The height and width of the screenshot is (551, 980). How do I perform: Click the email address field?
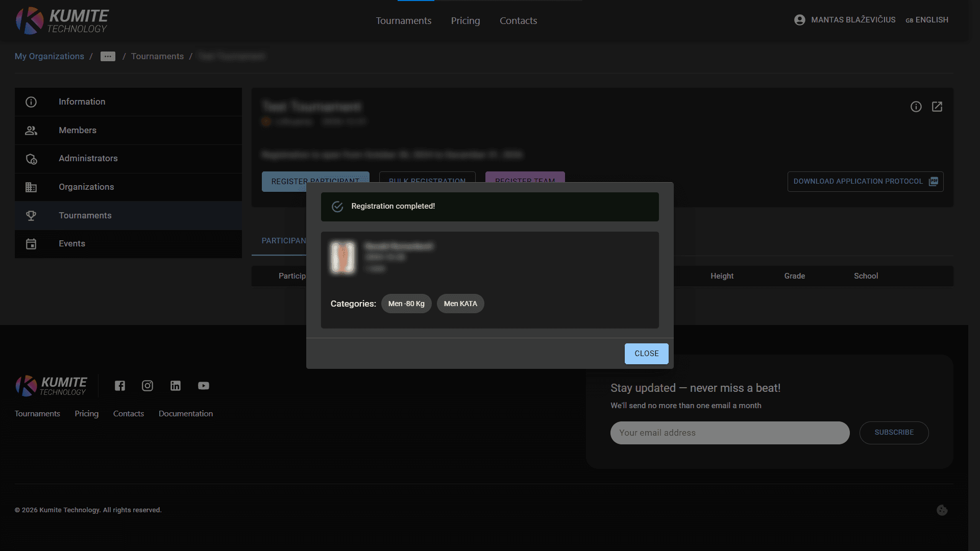click(729, 433)
